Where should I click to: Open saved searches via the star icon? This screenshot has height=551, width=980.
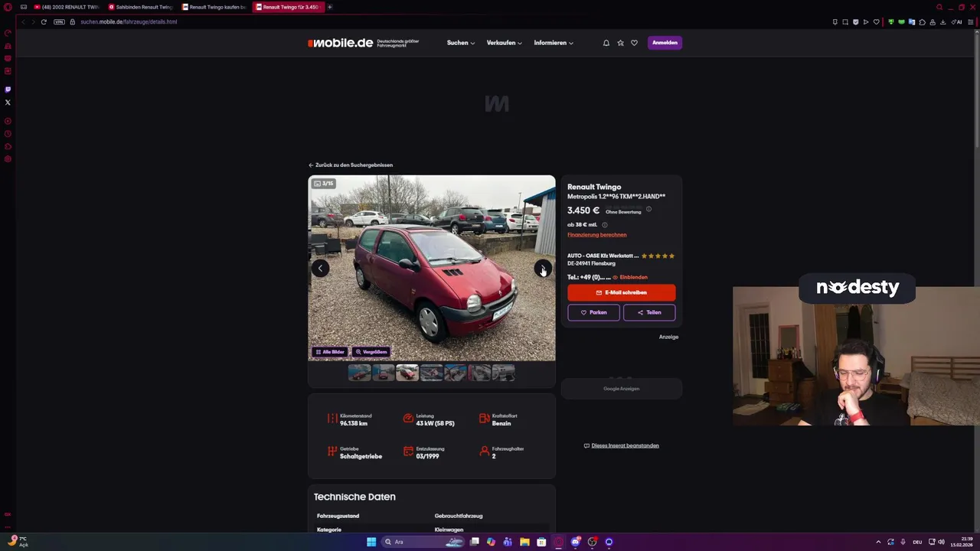(620, 43)
